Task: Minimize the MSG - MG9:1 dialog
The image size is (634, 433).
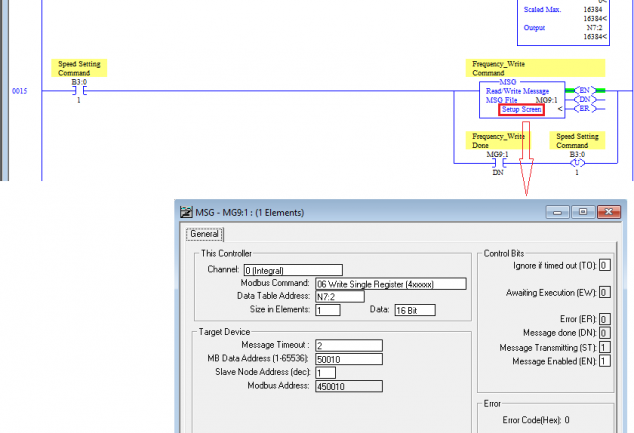Action: point(557,212)
